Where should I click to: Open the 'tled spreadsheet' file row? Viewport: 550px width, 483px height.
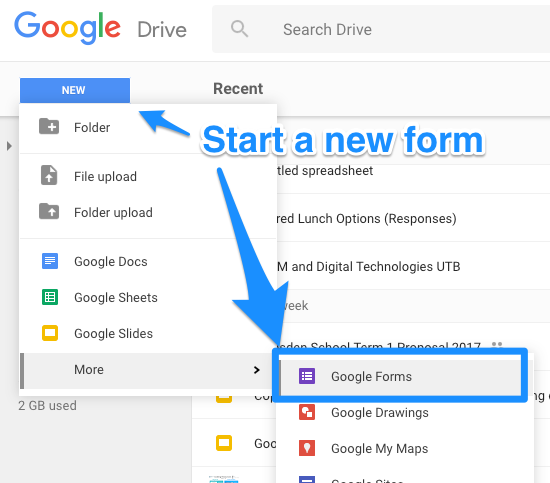pyautogui.click(x=413, y=171)
